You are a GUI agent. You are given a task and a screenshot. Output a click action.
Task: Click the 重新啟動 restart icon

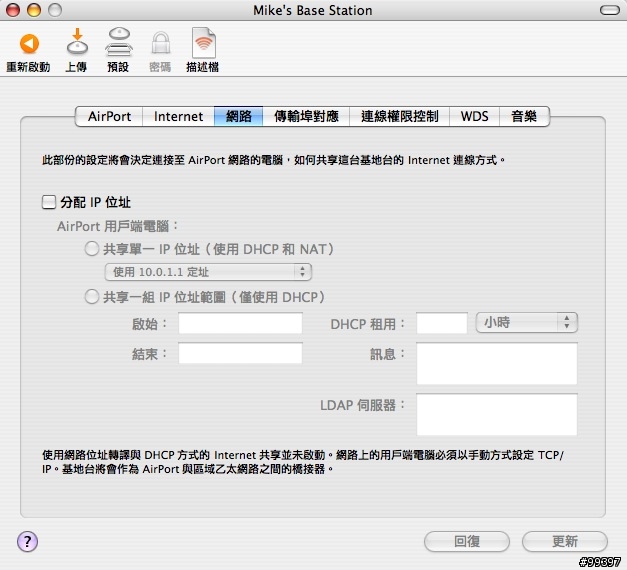(x=29, y=44)
